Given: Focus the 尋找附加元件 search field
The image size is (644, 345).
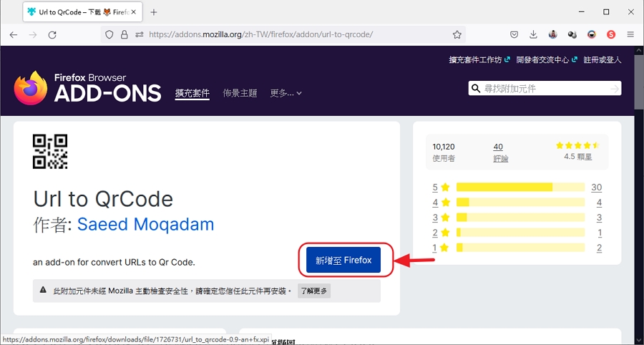Looking at the screenshot, I should pos(545,88).
